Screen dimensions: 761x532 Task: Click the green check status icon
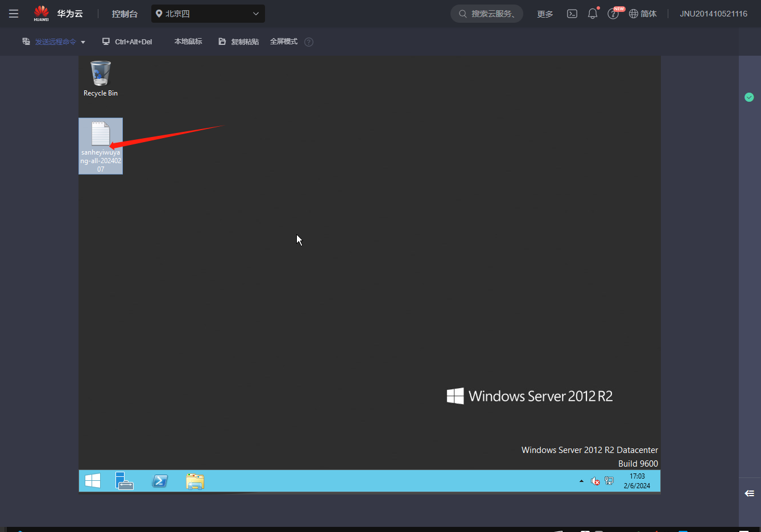click(x=749, y=97)
